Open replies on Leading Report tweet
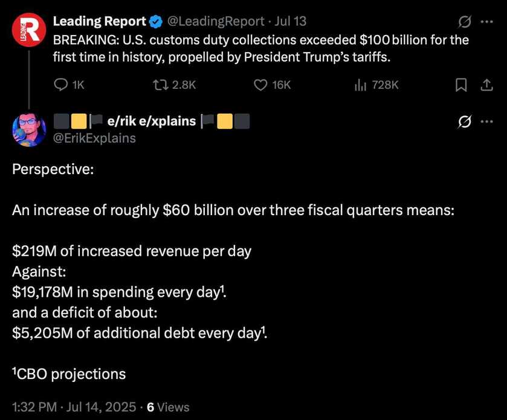Screen dimensions: 507x420 [68, 85]
